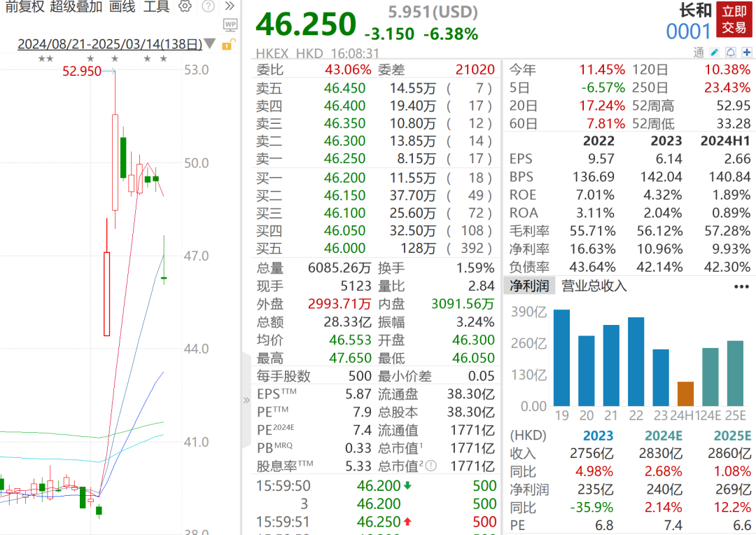Add stock to watchlist with plus icon
The width and height of the screenshot is (756, 535).
747,53
